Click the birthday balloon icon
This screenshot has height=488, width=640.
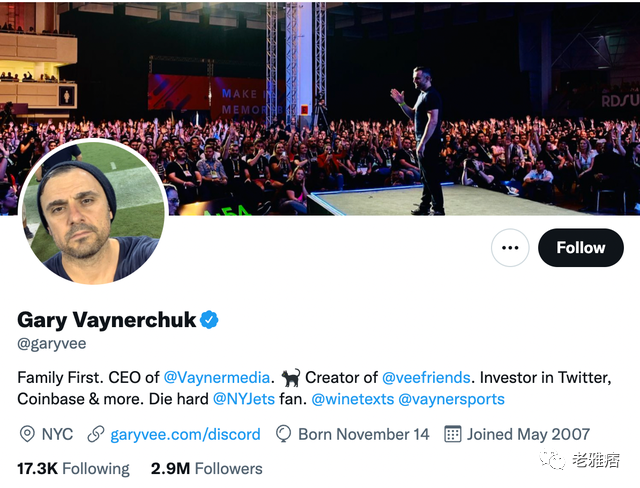click(x=283, y=434)
